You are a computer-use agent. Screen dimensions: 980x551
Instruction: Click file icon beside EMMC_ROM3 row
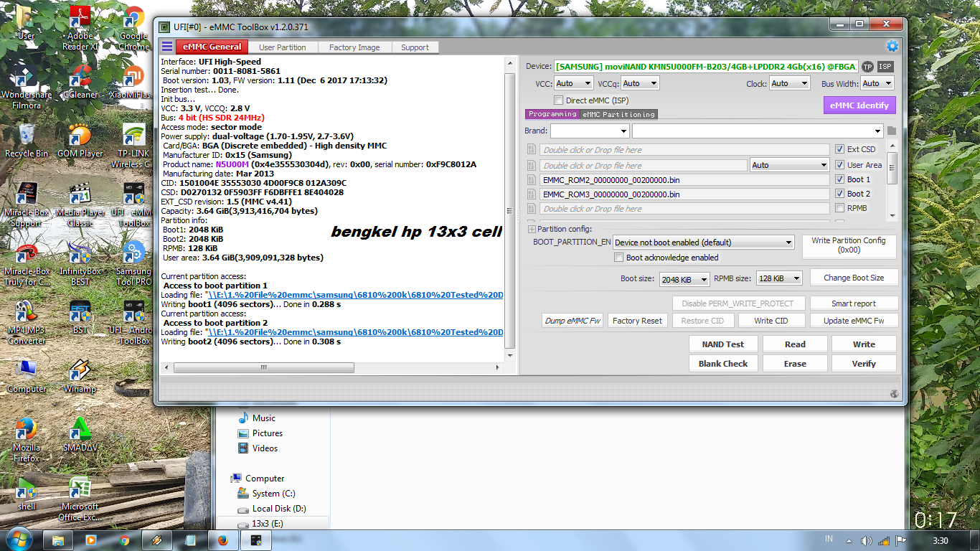tap(532, 194)
